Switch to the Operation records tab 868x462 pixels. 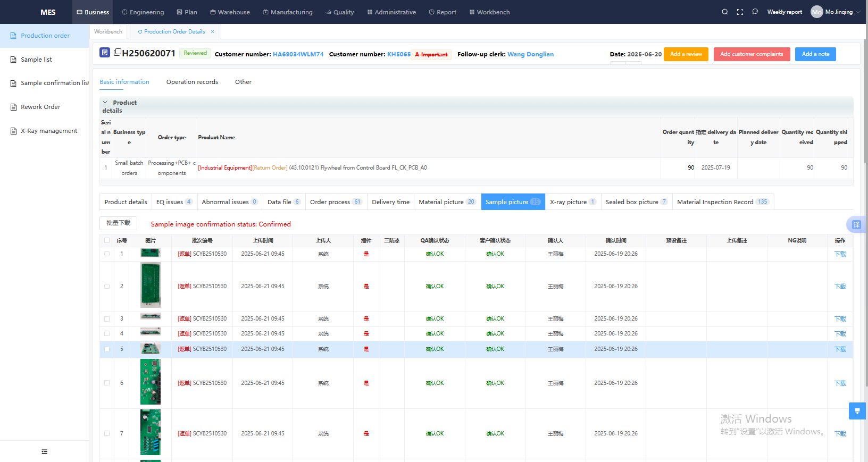coord(192,82)
